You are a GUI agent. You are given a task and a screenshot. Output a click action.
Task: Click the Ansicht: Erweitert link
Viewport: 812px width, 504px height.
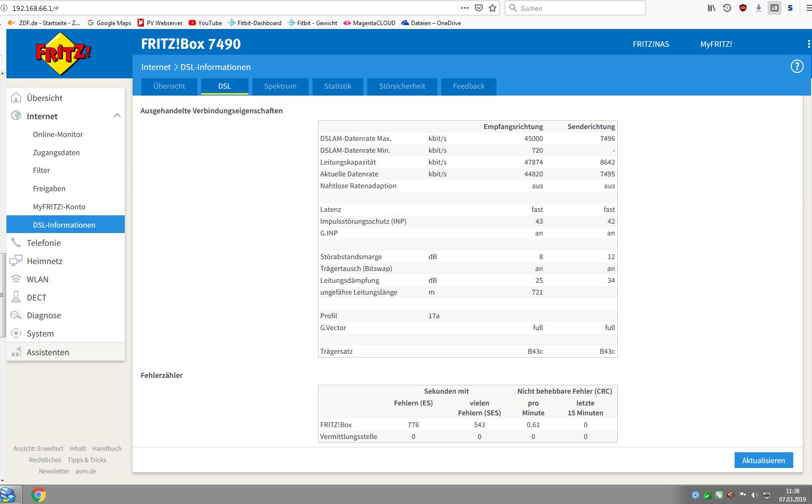point(38,449)
